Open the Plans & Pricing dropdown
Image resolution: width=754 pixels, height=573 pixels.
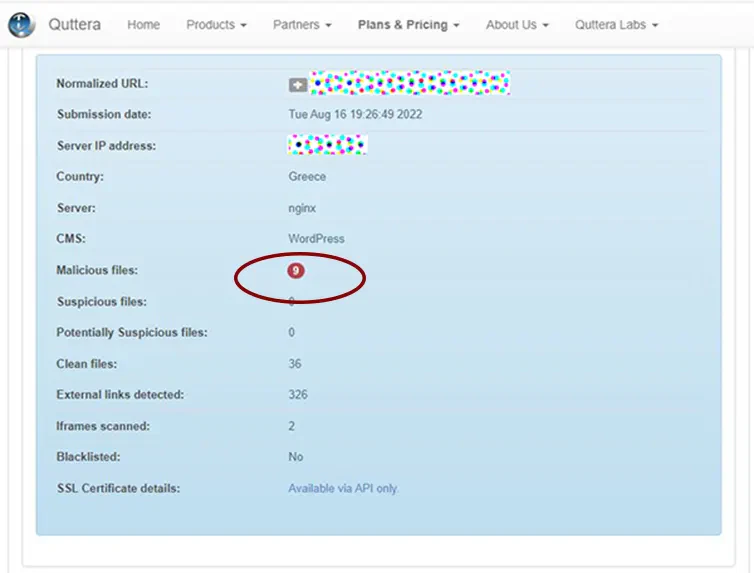tap(408, 25)
